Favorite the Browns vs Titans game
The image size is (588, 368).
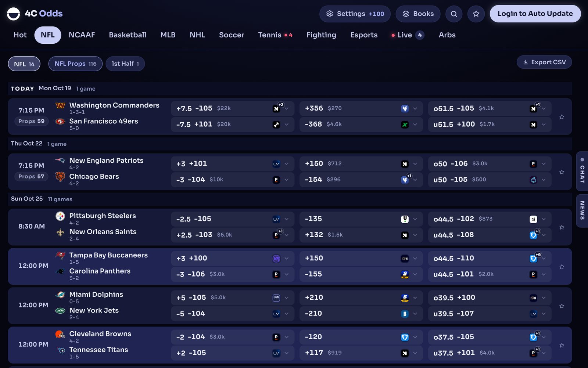tap(562, 345)
